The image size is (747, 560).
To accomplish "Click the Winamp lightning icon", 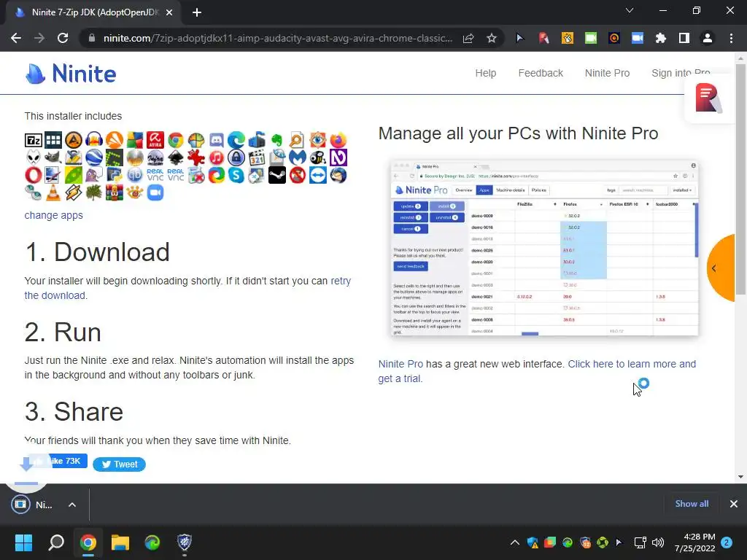I will pos(74,192).
